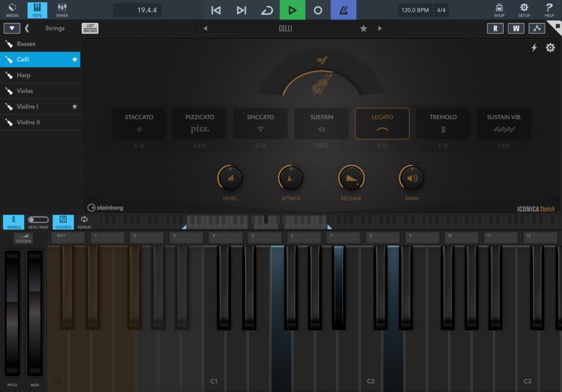Open the instrument dropdown menu arrow
This screenshot has height=392, width=562.
click(12, 28)
